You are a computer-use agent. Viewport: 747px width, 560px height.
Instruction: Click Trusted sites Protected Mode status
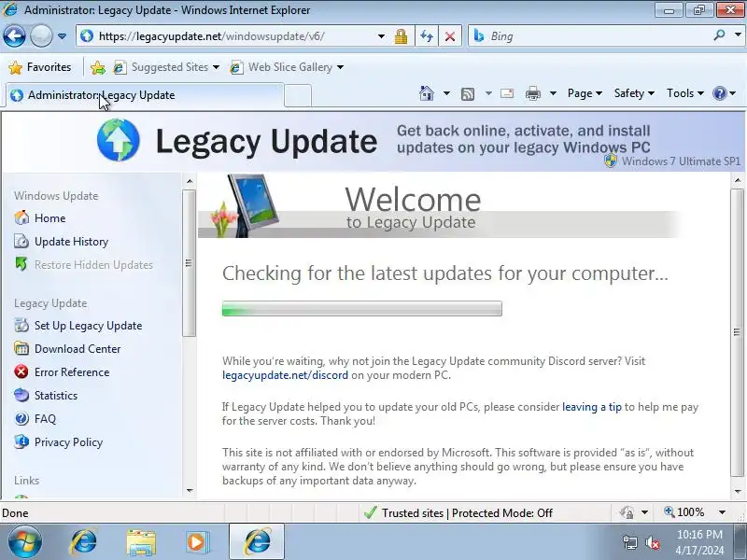click(x=458, y=512)
